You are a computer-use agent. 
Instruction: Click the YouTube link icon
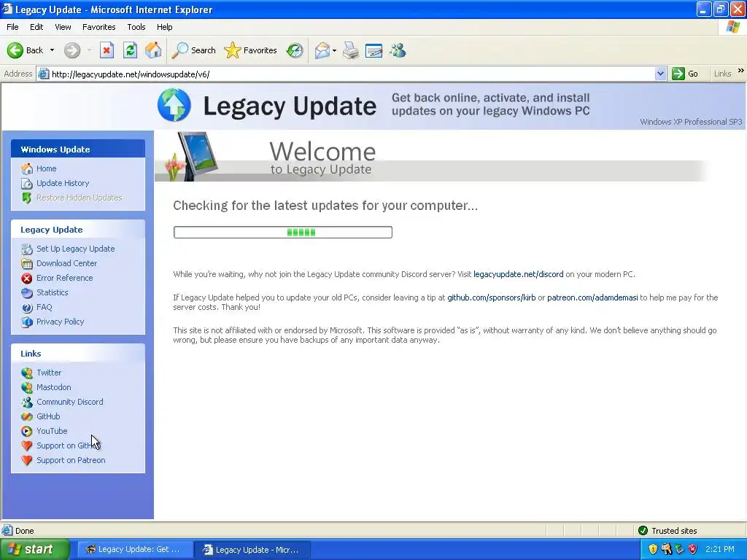click(x=27, y=432)
